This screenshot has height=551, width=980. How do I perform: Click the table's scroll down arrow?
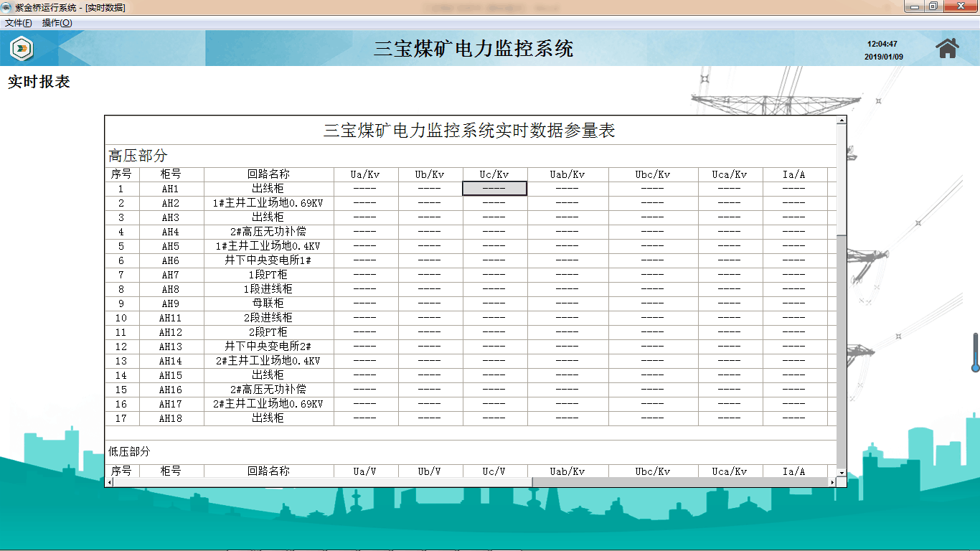pos(841,472)
